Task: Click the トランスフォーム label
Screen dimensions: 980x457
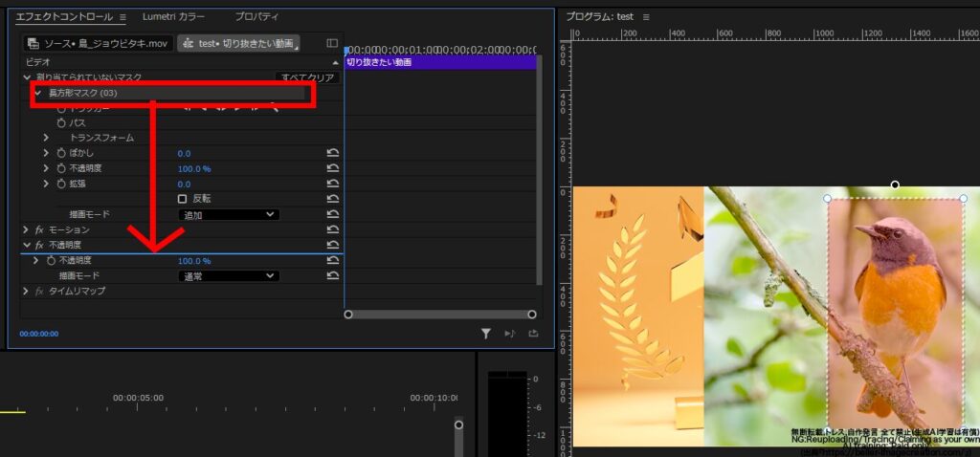Action: pos(101,138)
